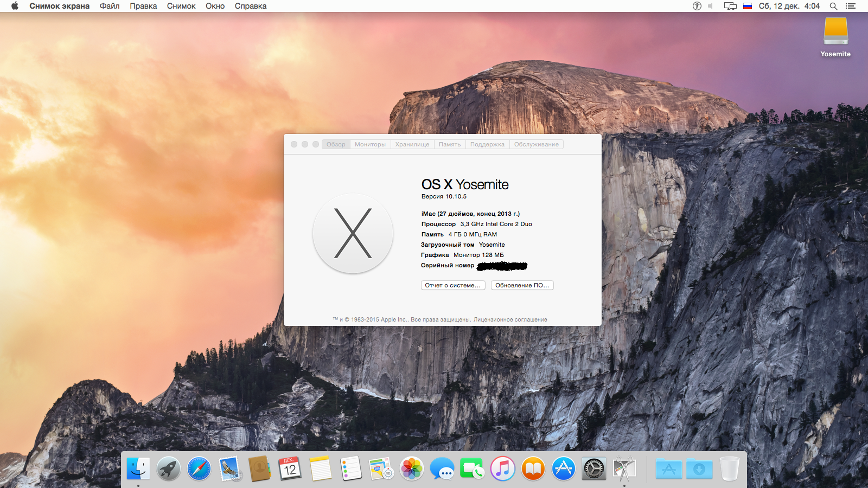Click memory value 4 ГБ 0 МГц RAM

[x=473, y=234]
